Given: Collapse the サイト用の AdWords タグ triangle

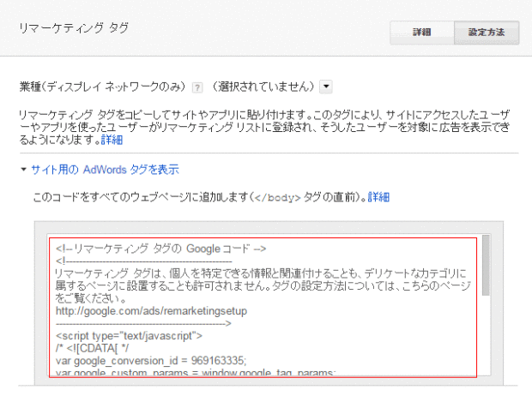Looking at the screenshot, I should tap(23, 171).
